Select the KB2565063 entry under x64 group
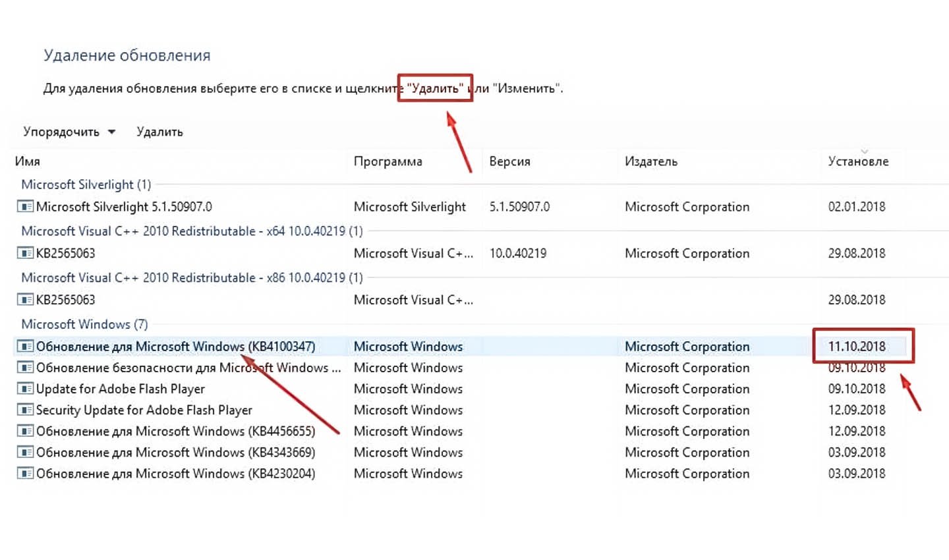 click(x=65, y=253)
